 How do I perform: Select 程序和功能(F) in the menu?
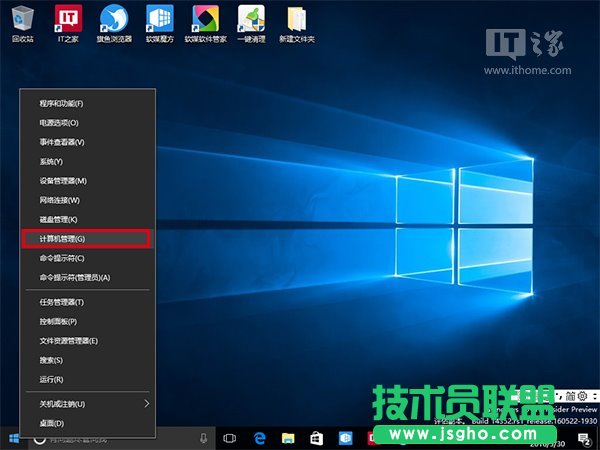pos(88,104)
